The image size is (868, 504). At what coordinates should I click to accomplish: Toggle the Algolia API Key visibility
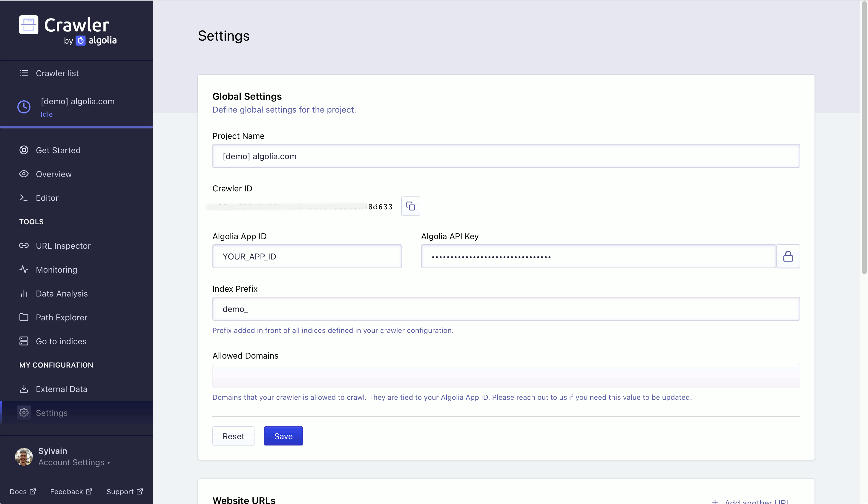click(x=788, y=256)
